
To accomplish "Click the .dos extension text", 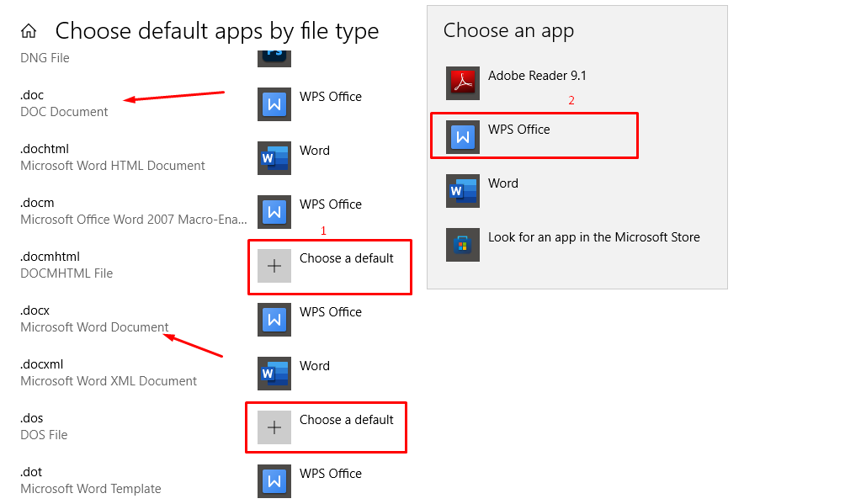I will 32,418.
